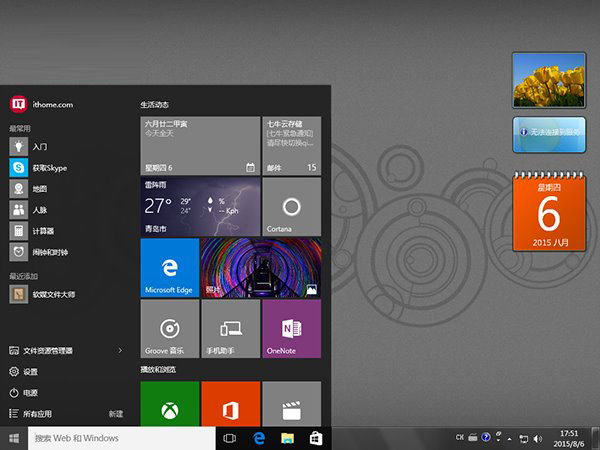
Task: Click the Task View taskbar icon
Action: [x=229, y=438]
